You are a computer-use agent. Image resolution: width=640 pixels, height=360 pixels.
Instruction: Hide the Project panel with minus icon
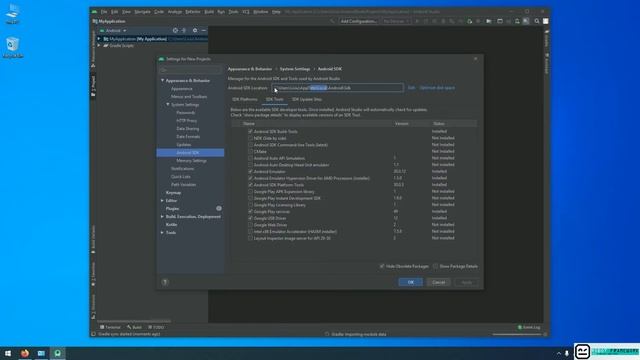[x=204, y=31]
